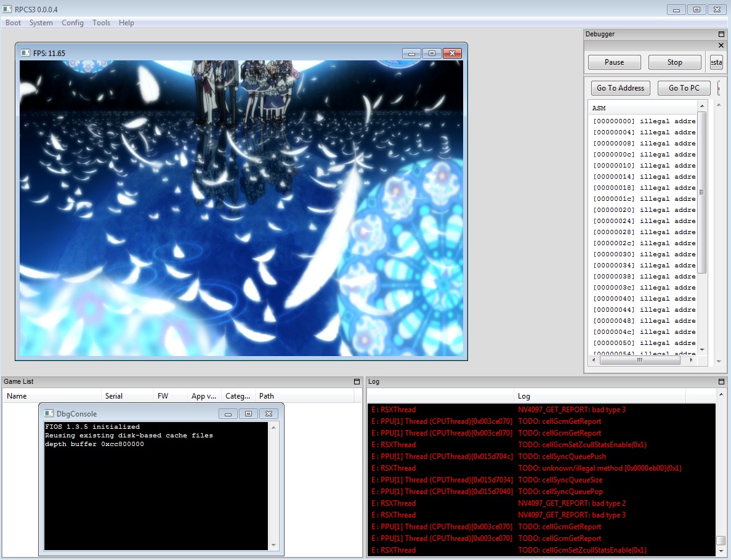Close the DbgConsole window
Image resolution: width=731 pixels, height=560 pixels.
pyautogui.click(x=269, y=413)
